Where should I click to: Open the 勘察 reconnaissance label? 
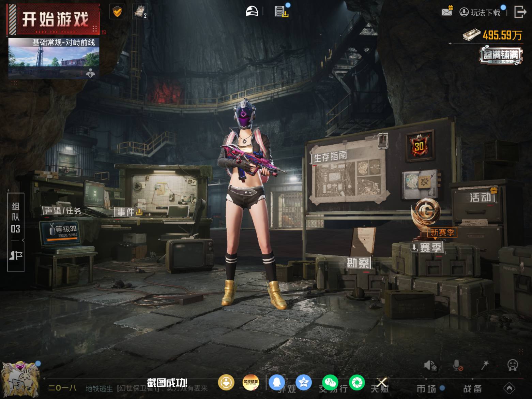pyautogui.click(x=358, y=263)
